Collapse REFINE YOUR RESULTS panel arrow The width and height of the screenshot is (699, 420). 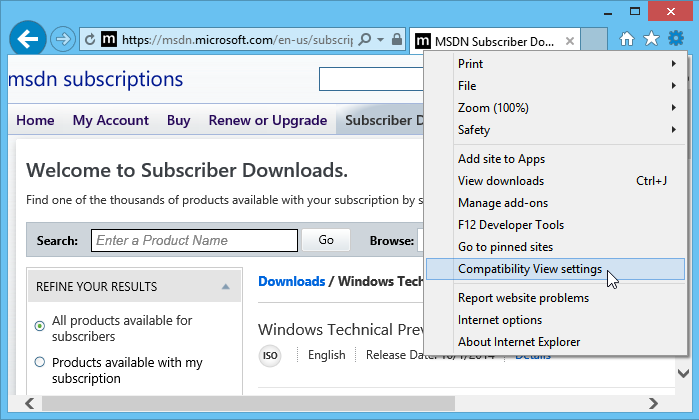click(226, 287)
